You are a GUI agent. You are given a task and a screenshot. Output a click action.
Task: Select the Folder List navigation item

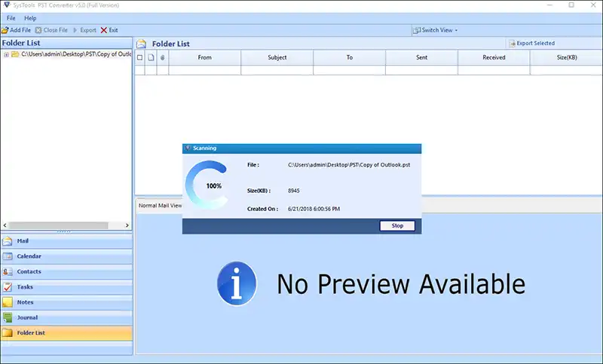(x=66, y=333)
